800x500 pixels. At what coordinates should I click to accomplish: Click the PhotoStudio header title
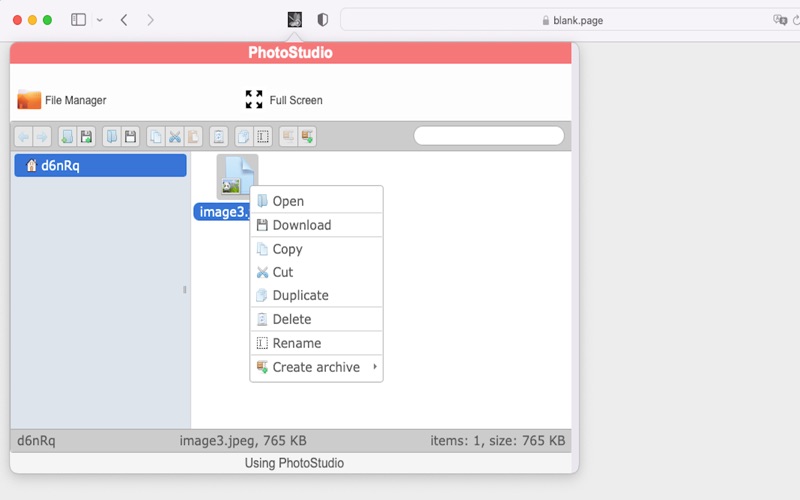click(290, 53)
